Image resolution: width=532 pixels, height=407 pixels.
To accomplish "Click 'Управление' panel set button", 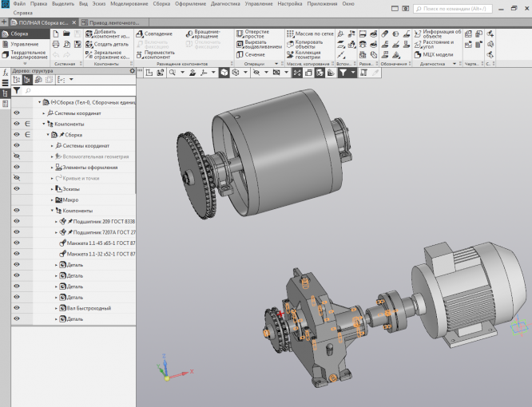I will pyautogui.click(x=24, y=44).
